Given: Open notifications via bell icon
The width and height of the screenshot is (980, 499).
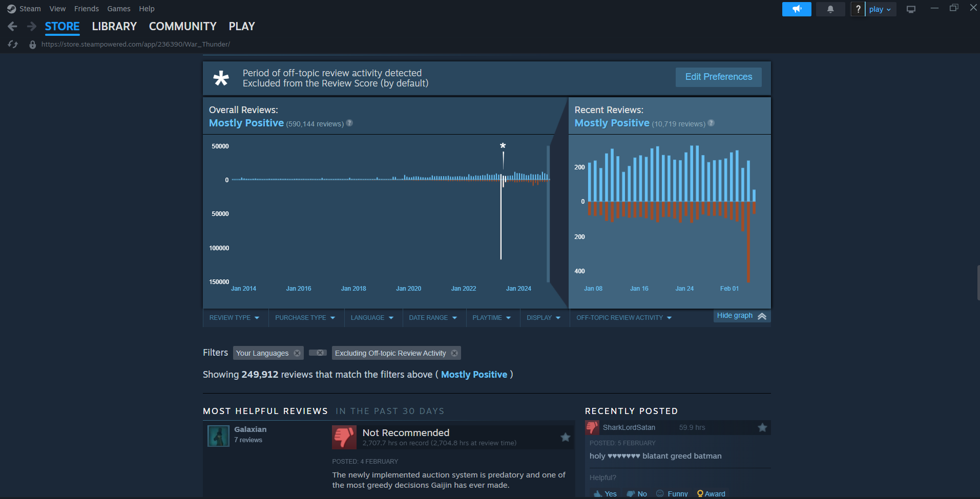Looking at the screenshot, I should pyautogui.click(x=830, y=9).
